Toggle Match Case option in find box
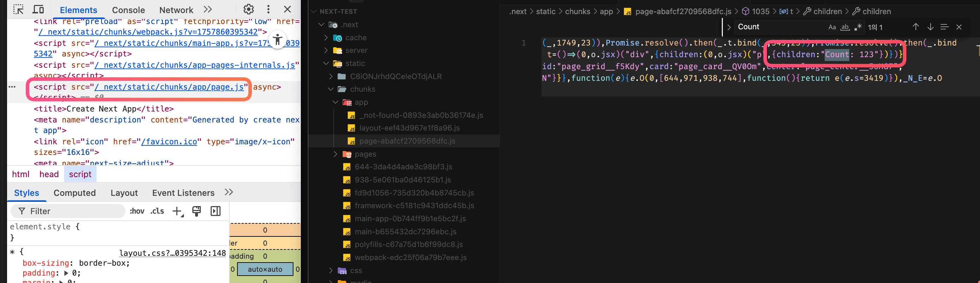Screen dimensions: 980x283 [x=832, y=27]
